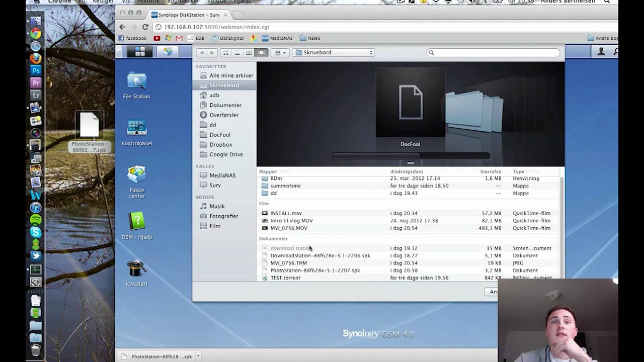Launch Photoshop from the Dock

(35, 70)
